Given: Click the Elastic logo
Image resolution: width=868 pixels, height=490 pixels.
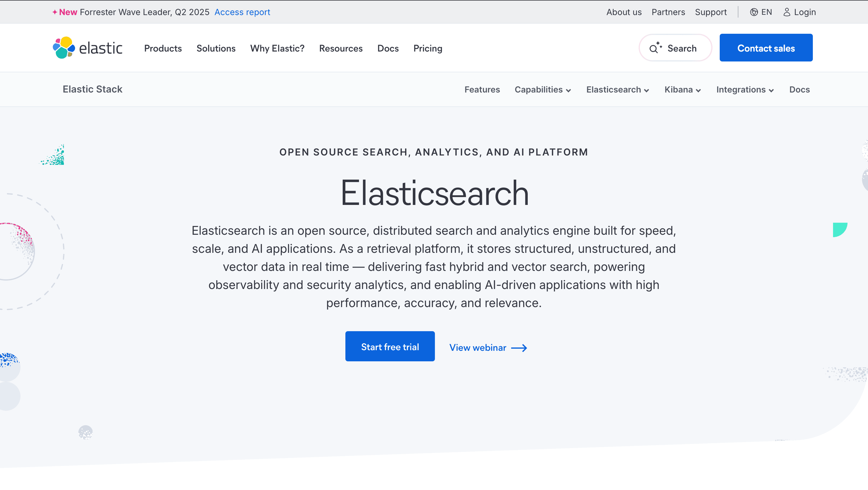Looking at the screenshot, I should 88,48.
